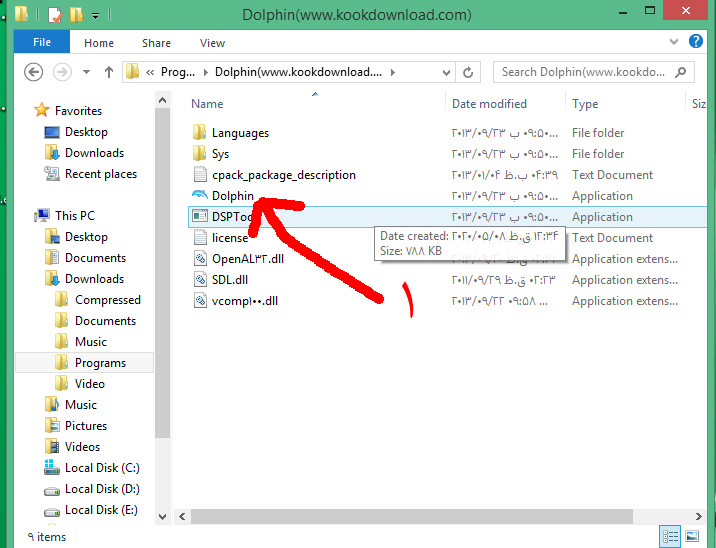Open the Languages folder
The height and width of the screenshot is (548, 716).
(240, 133)
